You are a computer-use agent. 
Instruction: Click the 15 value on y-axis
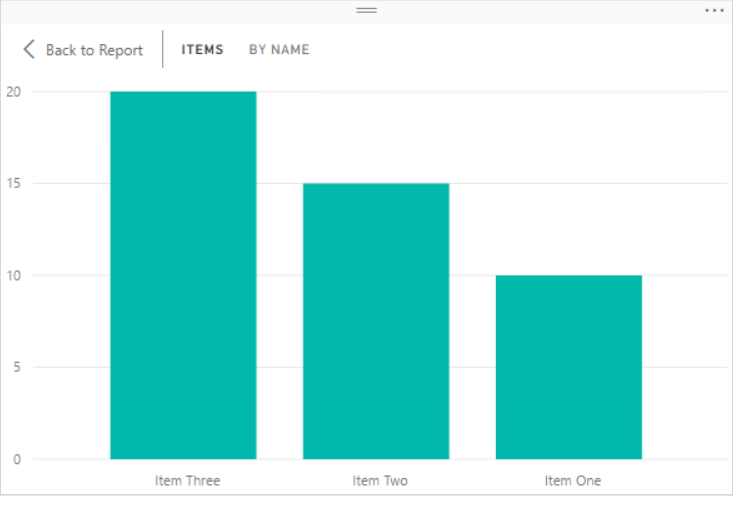click(x=14, y=183)
